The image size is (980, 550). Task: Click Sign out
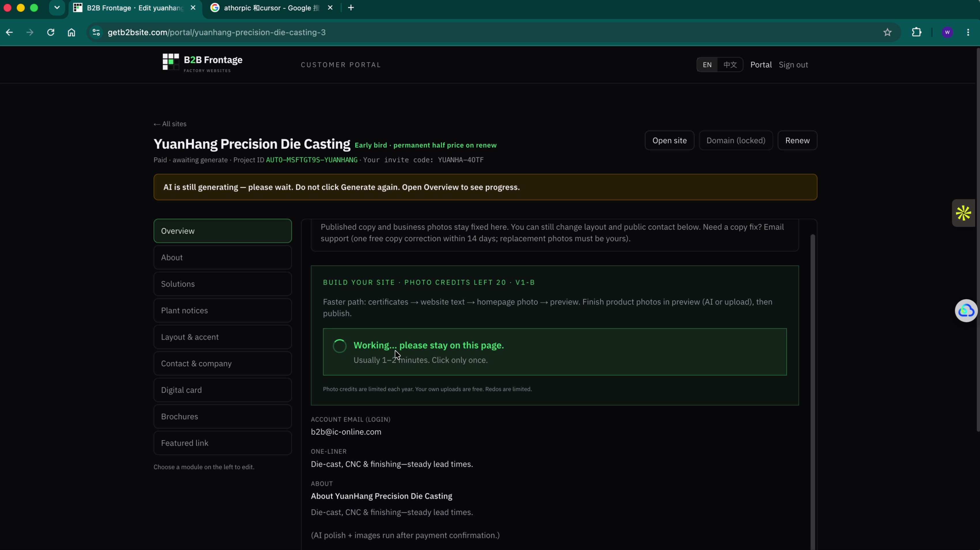coord(793,65)
